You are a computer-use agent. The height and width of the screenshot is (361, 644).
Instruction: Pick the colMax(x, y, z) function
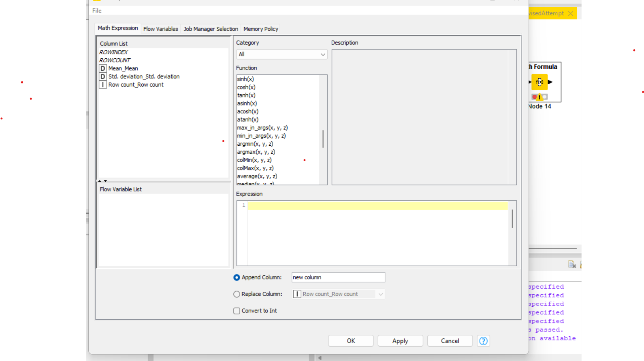pyautogui.click(x=255, y=168)
